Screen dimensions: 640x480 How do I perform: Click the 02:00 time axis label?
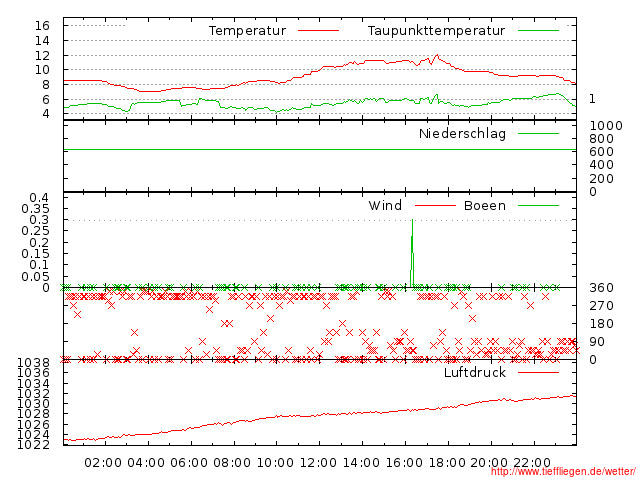pos(103,463)
